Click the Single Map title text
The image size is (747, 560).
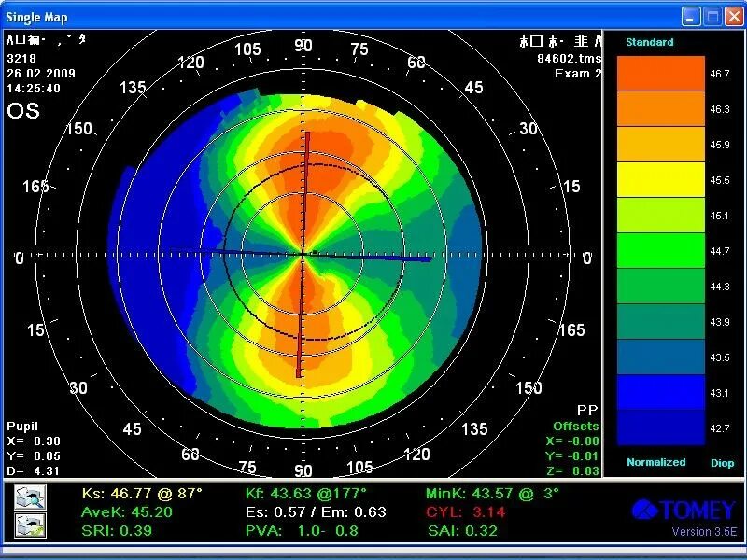[x=36, y=18]
